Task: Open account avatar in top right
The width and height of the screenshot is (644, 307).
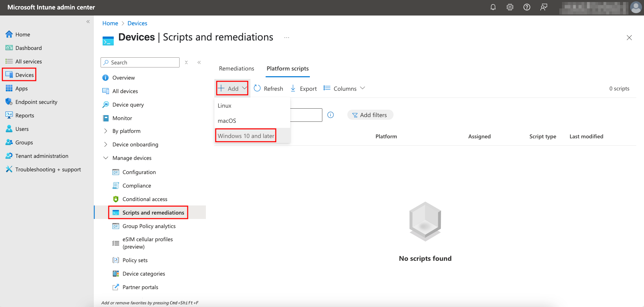Action: tap(636, 7)
